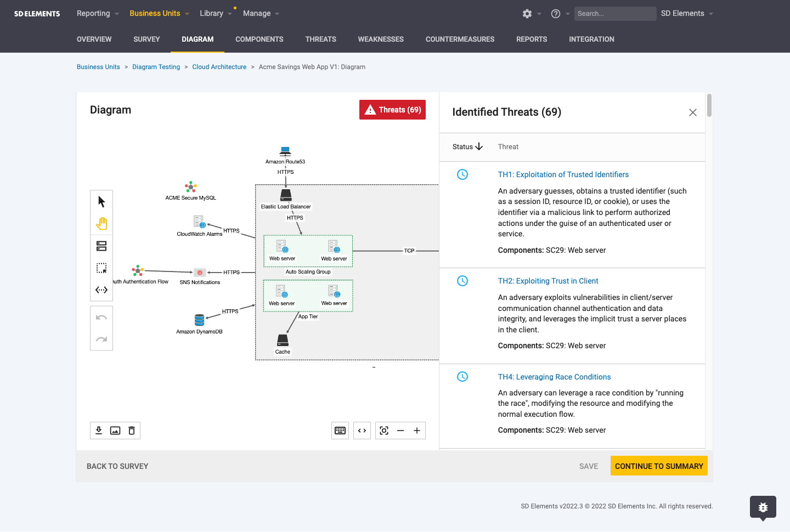Go Back to Survey
Image resolution: width=790 pixels, height=532 pixels.
click(117, 466)
